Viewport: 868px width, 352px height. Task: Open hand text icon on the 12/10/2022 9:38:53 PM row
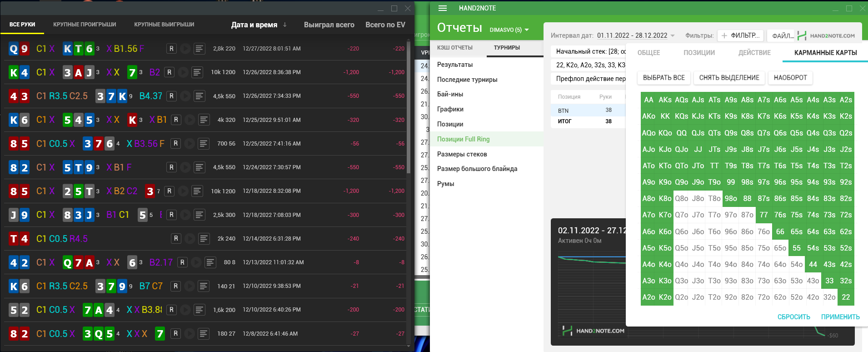coord(204,286)
